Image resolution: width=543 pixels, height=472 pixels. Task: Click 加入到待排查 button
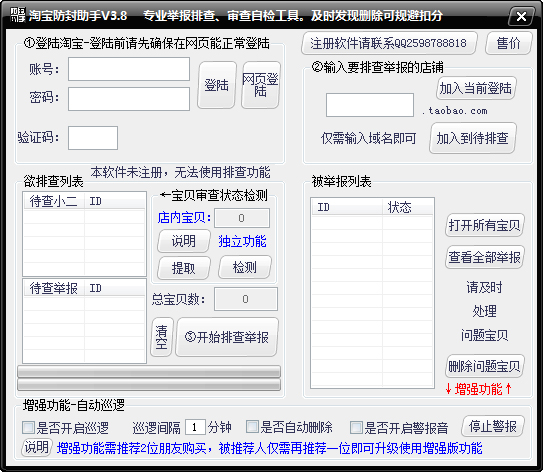pyautogui.click(x=473, y=138)
